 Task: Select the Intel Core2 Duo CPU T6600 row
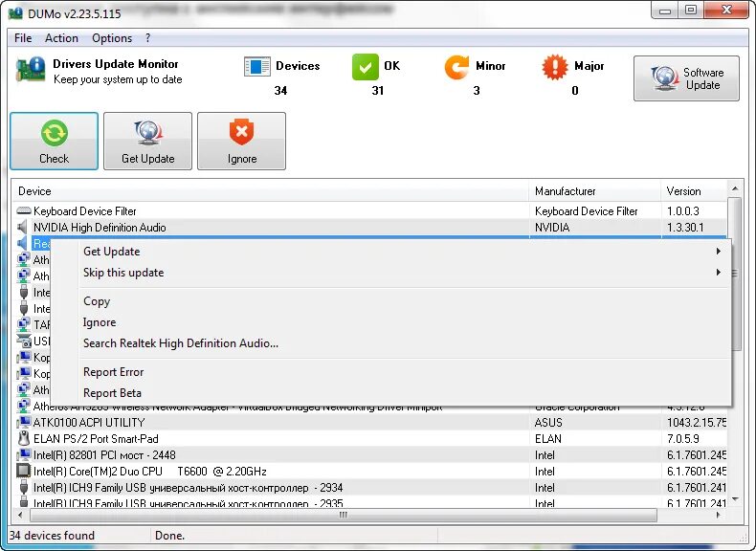[370, 471]
